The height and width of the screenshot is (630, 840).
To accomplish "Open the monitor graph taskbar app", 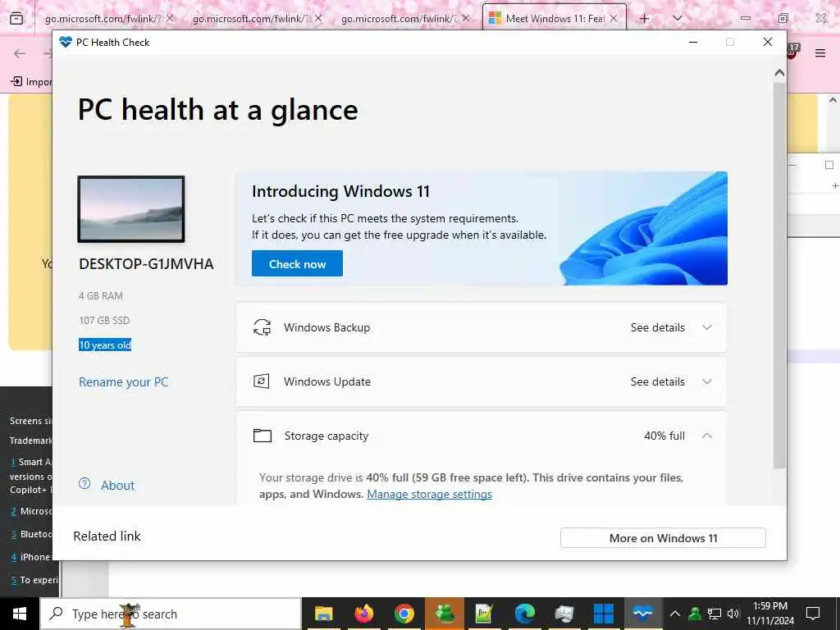I will (x=564, y=614).
